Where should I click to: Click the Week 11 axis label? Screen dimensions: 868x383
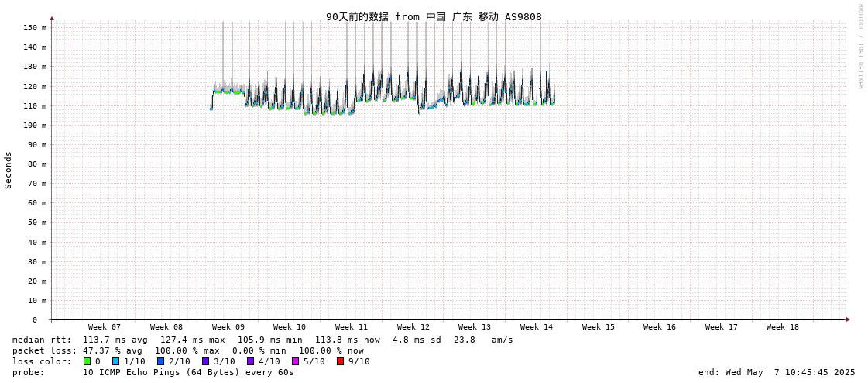pyautogui.click(x=352, y=327)
